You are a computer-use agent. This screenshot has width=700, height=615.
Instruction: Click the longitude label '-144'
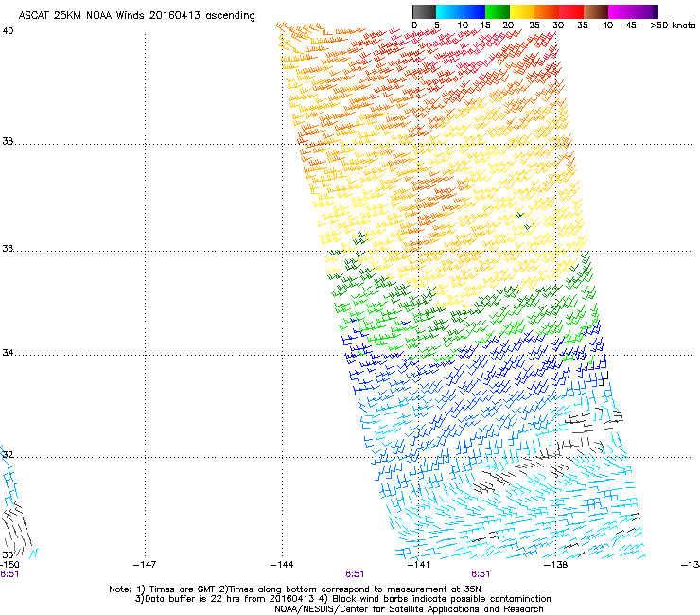[x=282, y=565]
